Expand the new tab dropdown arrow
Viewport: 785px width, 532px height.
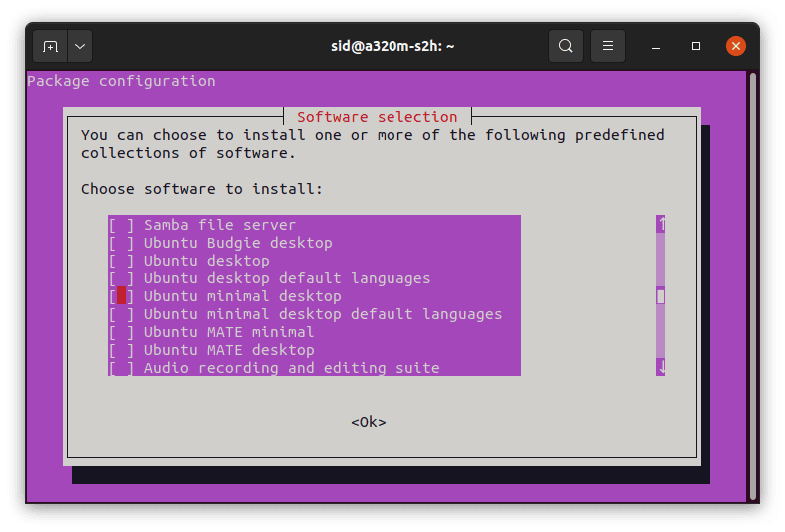pos(80,47)
